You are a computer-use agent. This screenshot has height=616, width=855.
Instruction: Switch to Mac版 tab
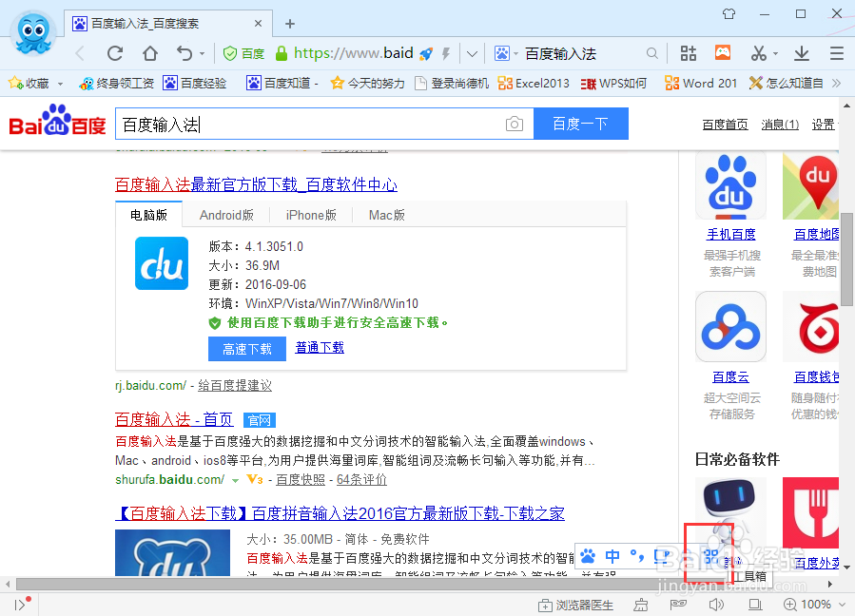pyautogui.click(x=386, y=215)
